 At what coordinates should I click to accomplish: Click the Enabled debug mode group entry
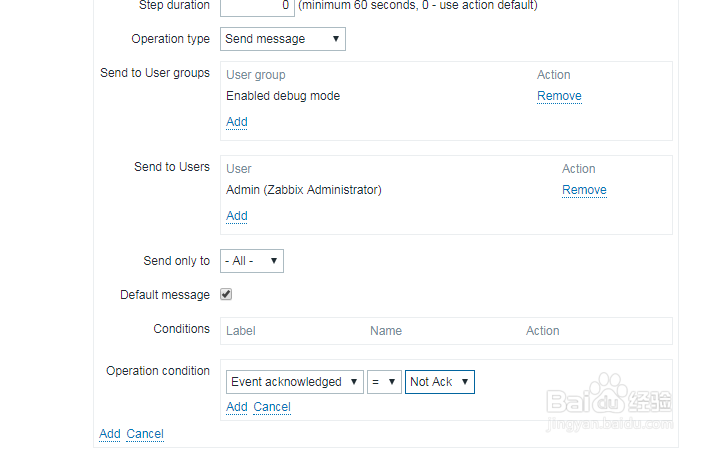[283, 96]
